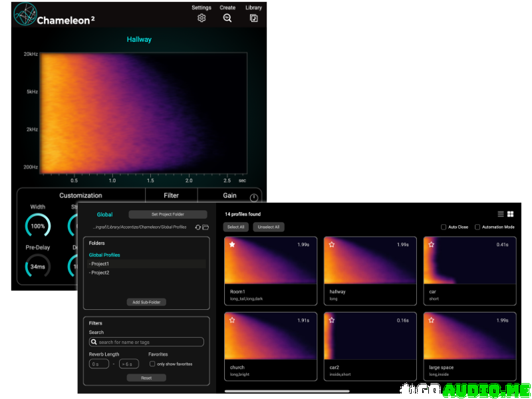Image resolution: width=532 pixels, height=399 pixels.
Task: Click the search name or tags field
Action: pyautogui.click(x=146, y=342)
